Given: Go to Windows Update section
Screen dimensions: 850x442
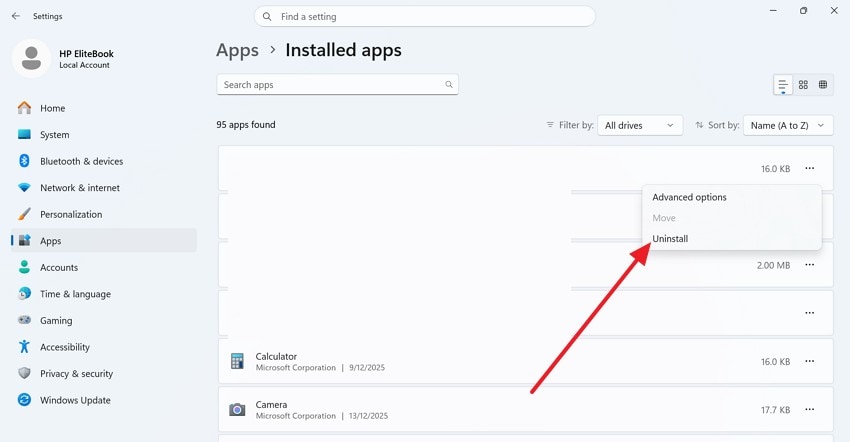Looking at the screenshot, I should (75, 400).
